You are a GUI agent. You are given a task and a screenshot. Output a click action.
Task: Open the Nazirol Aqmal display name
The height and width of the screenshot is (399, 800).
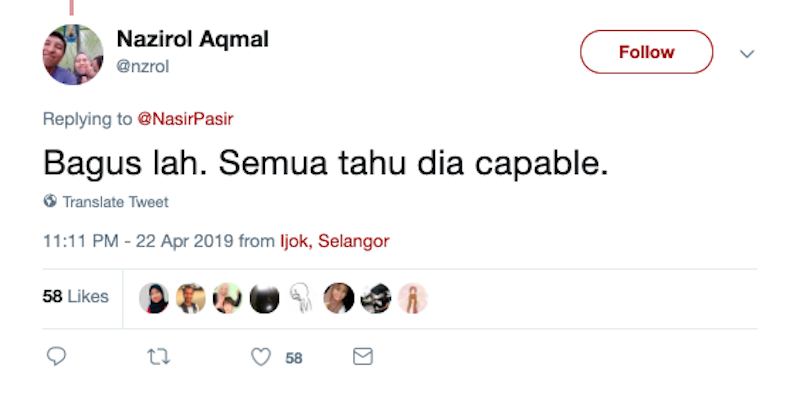click(192, 39)
